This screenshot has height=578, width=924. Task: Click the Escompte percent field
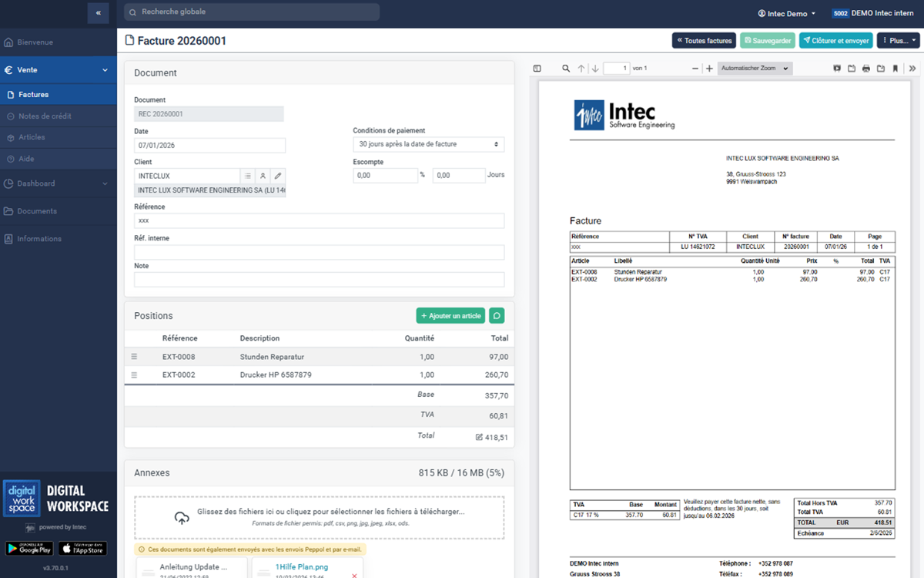[385, 176]
